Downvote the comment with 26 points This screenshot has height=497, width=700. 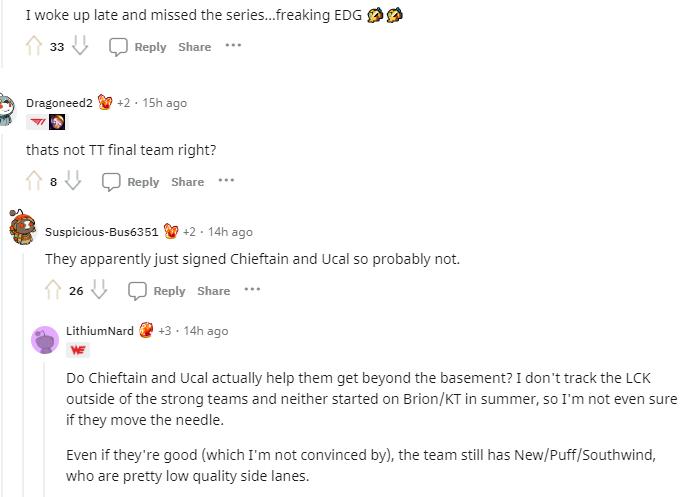pos(99,289)
